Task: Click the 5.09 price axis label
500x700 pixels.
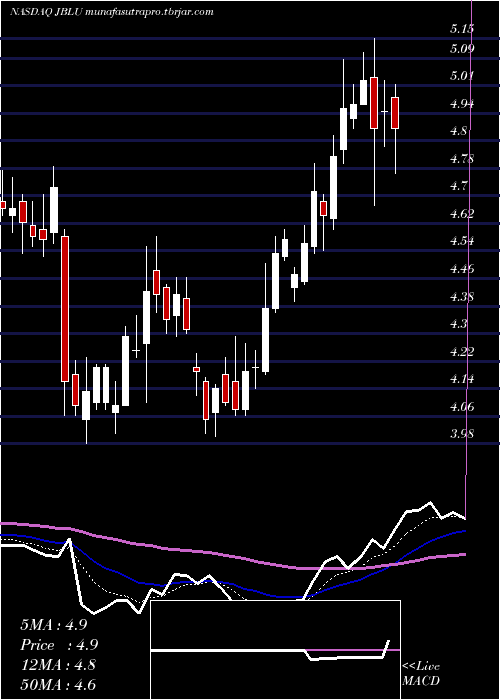Action: (462, 48)
